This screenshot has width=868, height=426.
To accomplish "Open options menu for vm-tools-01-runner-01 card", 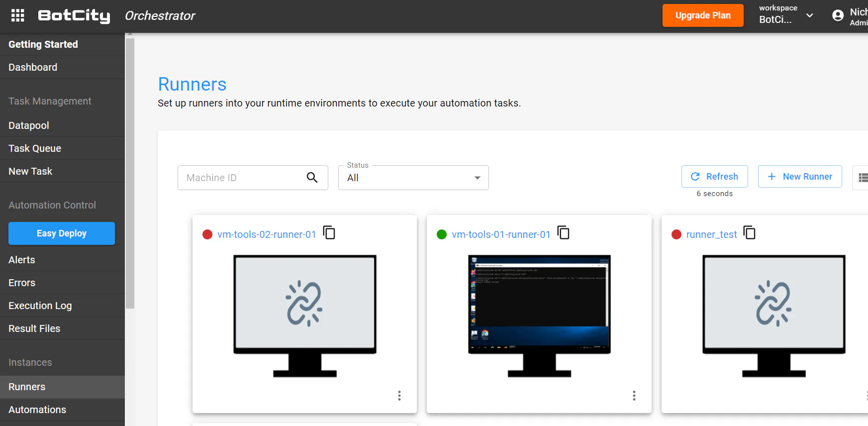I will point(634,396).
